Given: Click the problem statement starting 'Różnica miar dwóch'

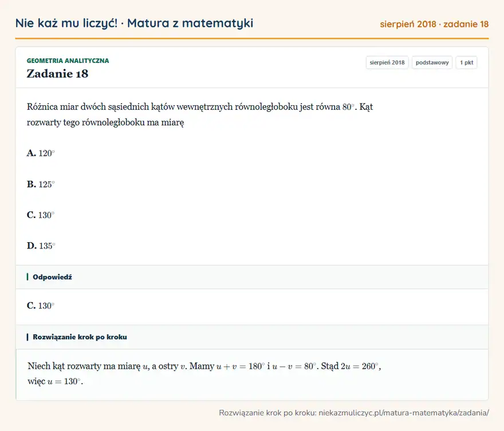Looking at the screenshot, I should [200, 114].
